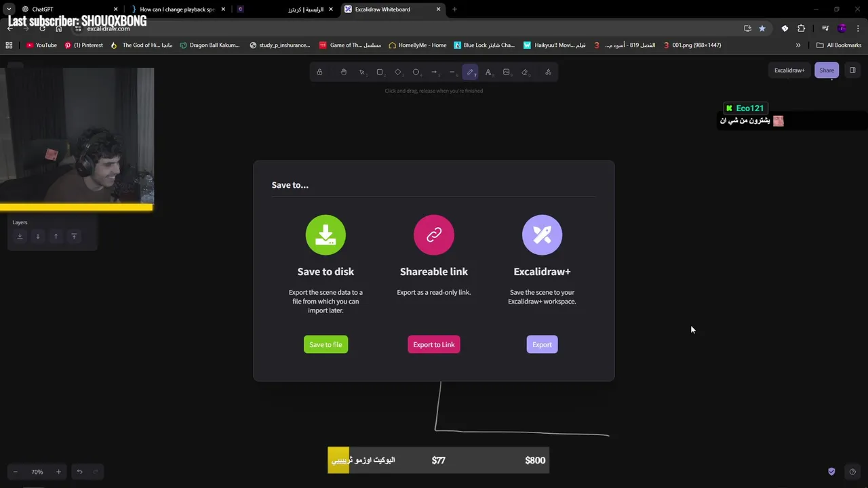Click the Redo arrow
This screenshot has height=488, width=868.
coord(96,472)
